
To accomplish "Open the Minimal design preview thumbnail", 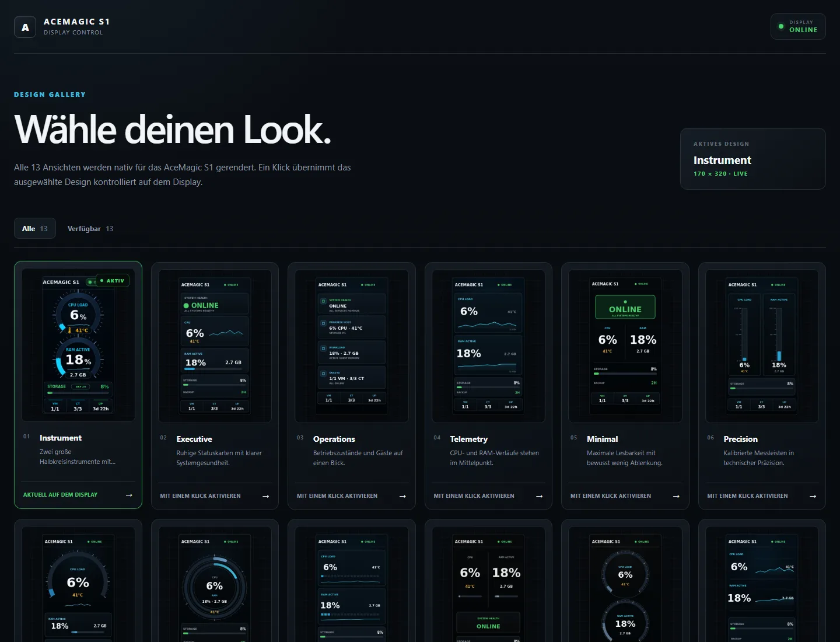I will coord(625,346).
